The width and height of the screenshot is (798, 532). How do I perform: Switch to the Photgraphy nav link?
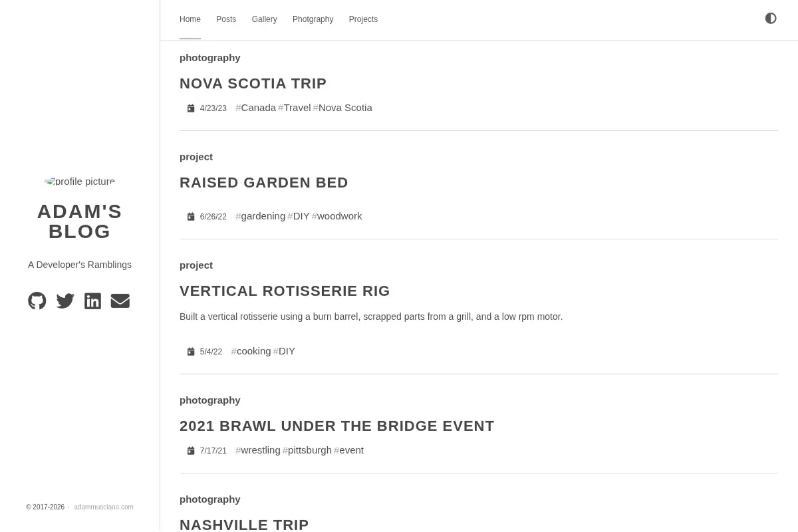point(313,19)
